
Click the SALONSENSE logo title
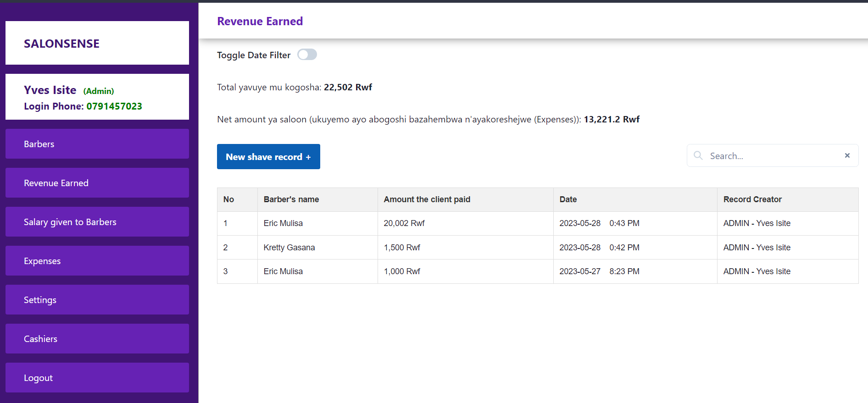[61, 44]
